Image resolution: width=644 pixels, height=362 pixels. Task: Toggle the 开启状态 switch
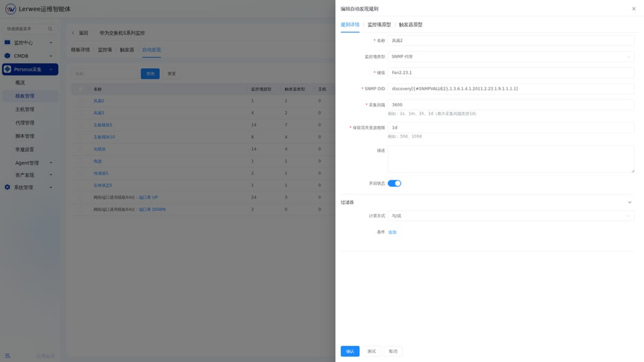coord(394,184)
